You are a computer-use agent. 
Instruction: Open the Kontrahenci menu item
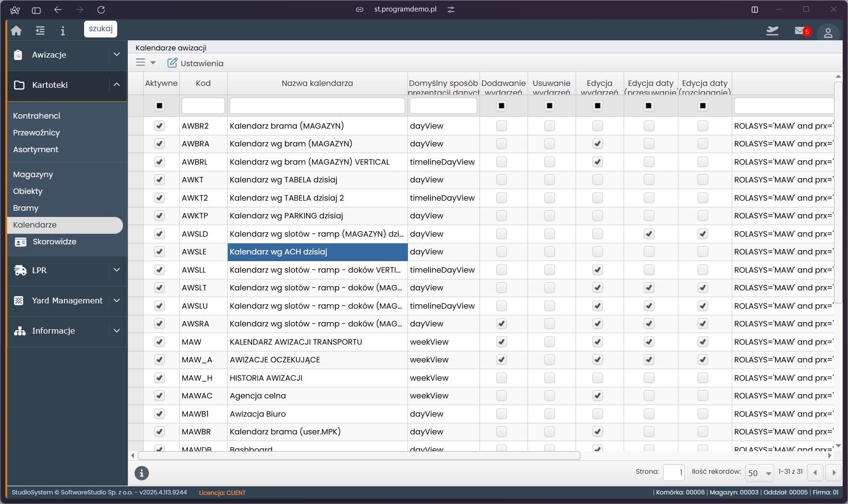pos(37,116)
